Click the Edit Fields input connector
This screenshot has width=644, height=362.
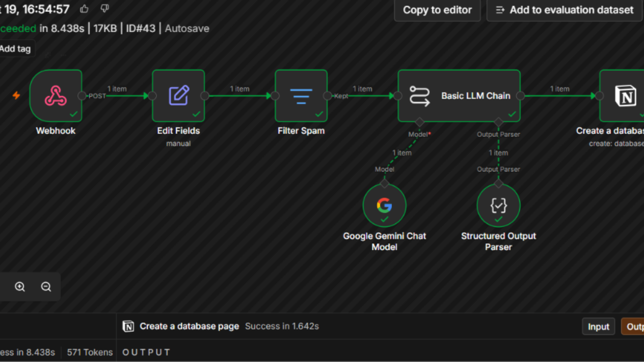[x=152, y=96]
